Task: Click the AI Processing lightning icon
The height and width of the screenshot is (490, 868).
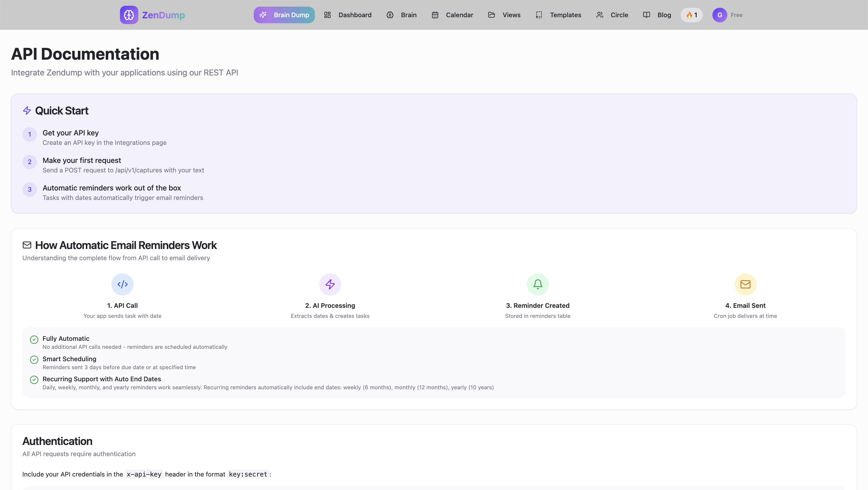Action: pyautogui.click(x=330, y=284)
